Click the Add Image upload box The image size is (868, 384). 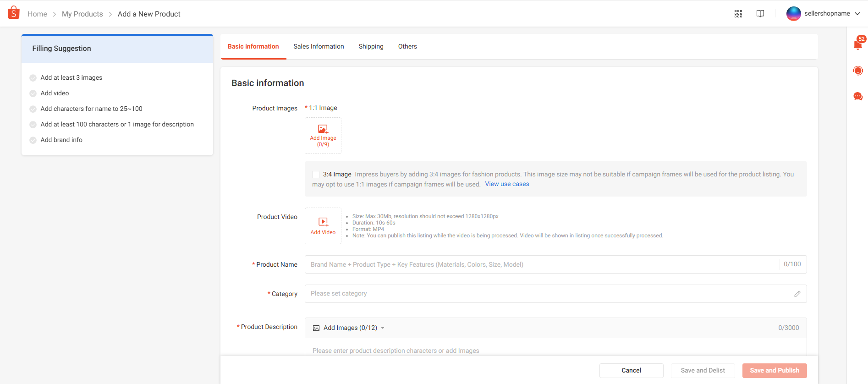(323, 136)
